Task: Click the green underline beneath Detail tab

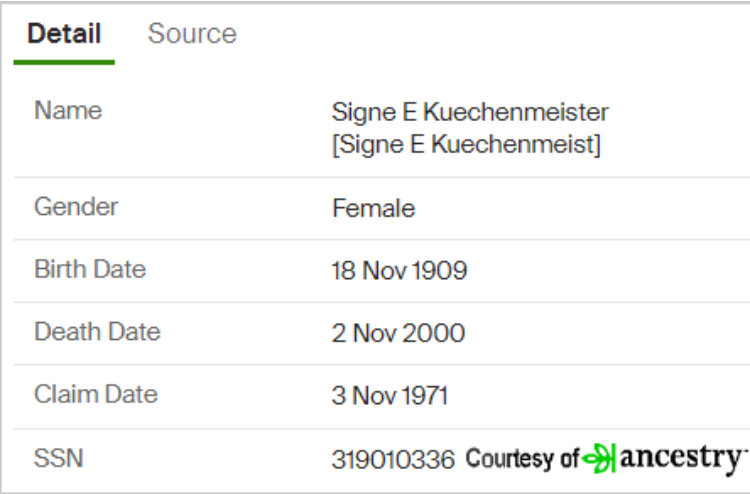Action: (x=64, y=62)
